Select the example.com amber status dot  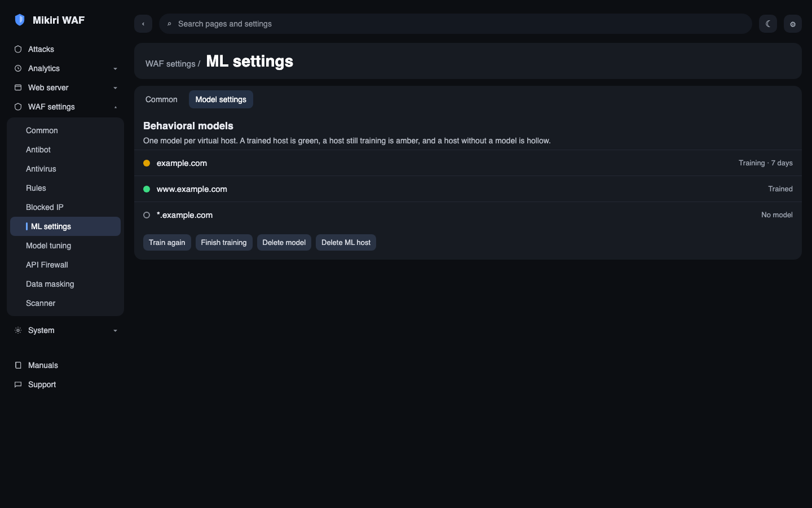[x=147, y=163]
